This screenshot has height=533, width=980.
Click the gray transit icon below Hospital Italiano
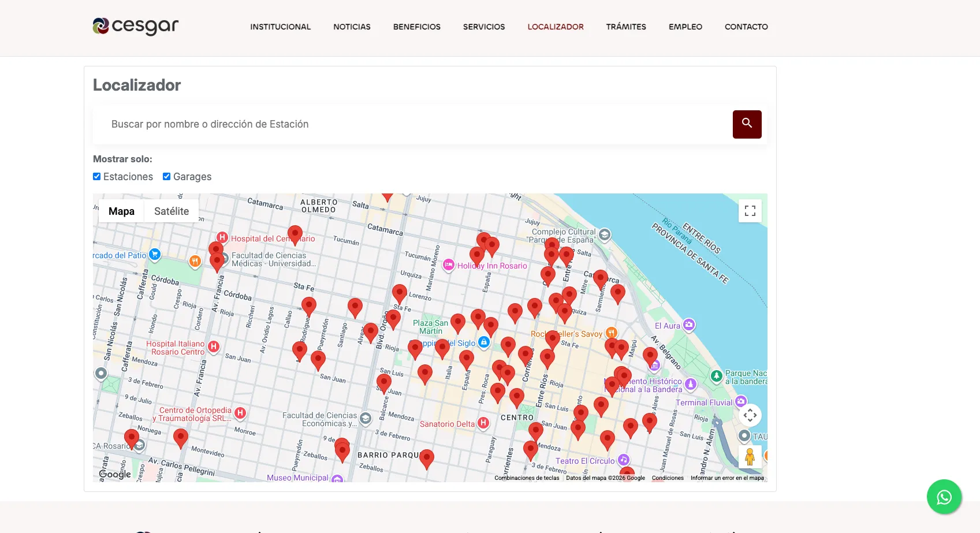click(101, 374)
